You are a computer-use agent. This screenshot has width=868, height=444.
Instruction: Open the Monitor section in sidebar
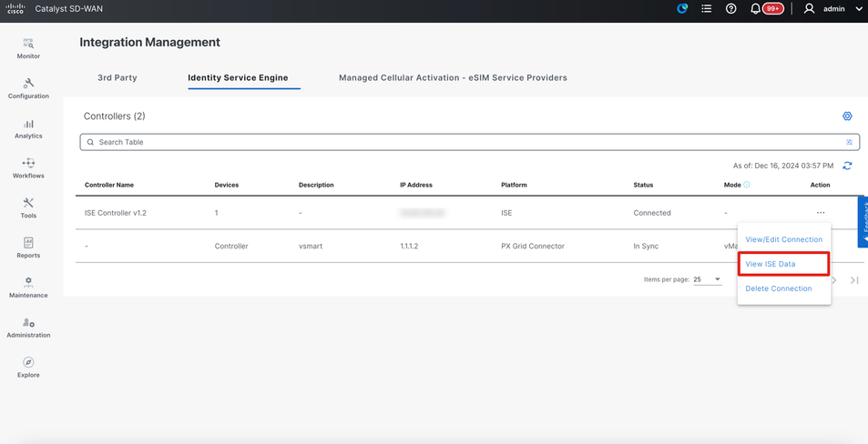[x=28, y=48]
